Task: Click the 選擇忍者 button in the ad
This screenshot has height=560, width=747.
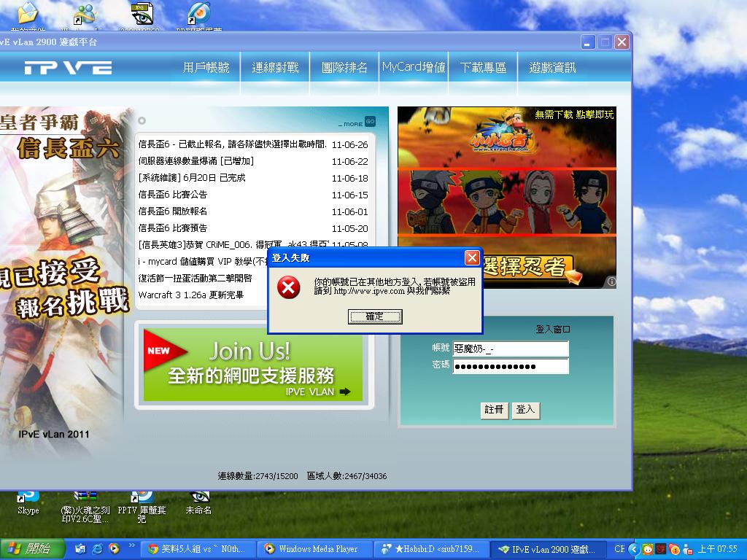Action: point(531,268)
